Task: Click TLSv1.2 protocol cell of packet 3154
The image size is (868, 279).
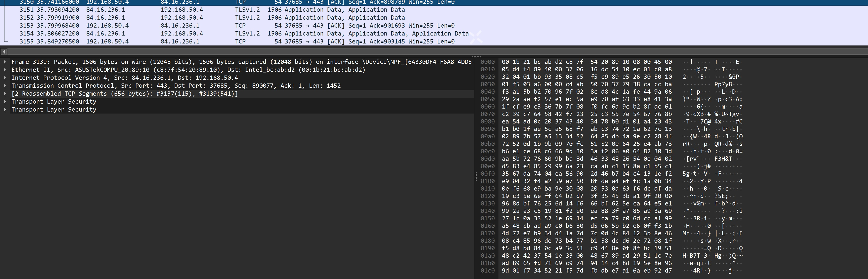Action: 247,33
